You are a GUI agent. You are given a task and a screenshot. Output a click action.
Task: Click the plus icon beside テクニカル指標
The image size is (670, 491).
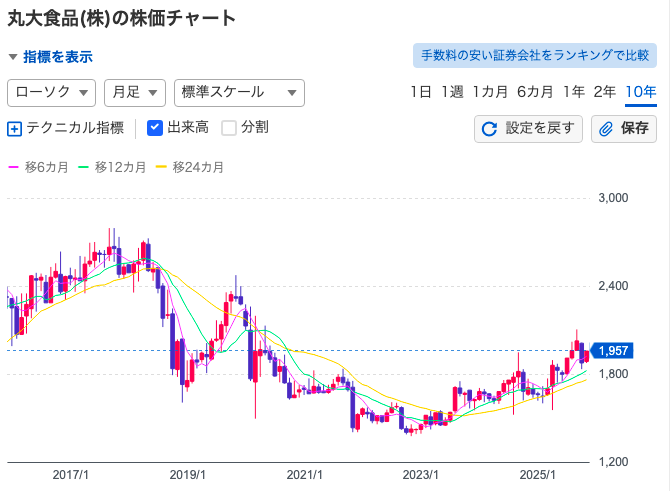14,128
